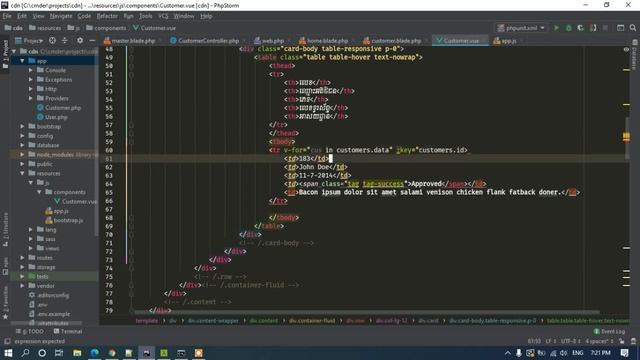Open Project panel settings gear
Screen dimensions: 640x360
point(80,40)
